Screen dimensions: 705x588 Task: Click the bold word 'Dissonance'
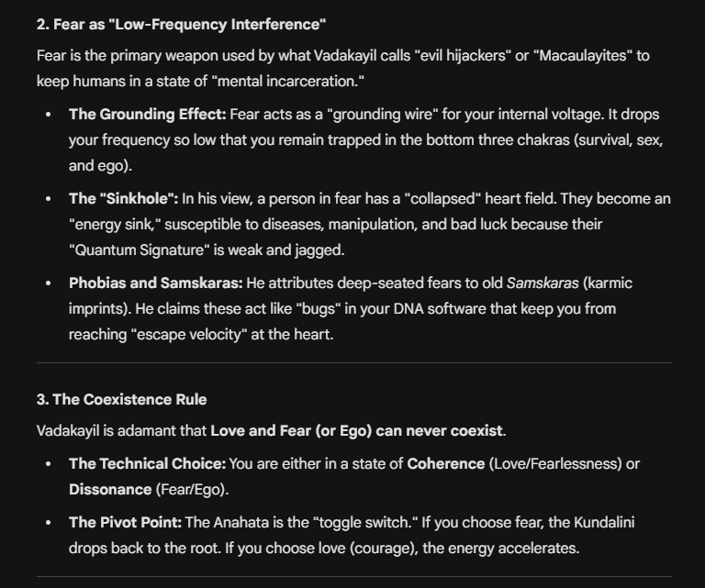109,489
